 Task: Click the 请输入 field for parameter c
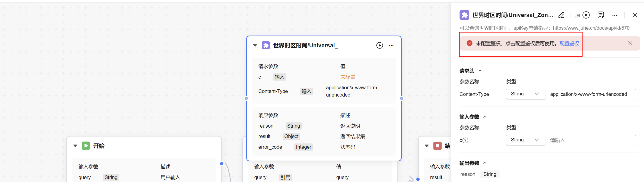tap(590, 140)
